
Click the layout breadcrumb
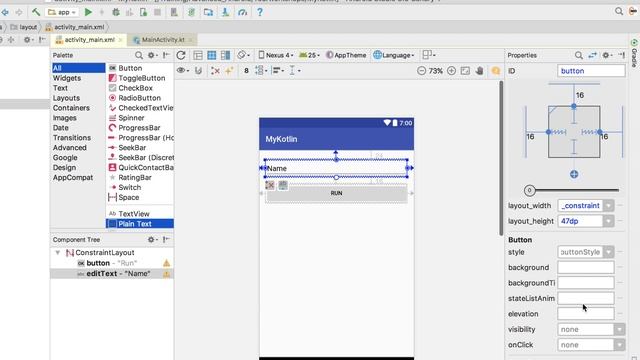point(24,27)
